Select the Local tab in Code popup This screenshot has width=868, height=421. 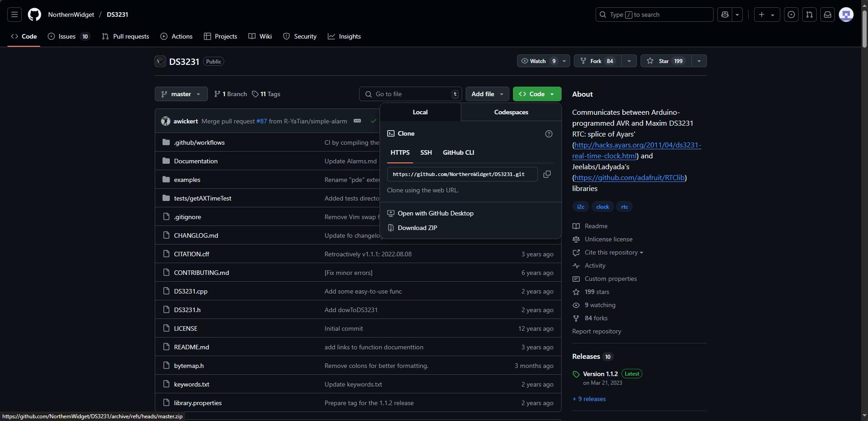tap(420, 112)
